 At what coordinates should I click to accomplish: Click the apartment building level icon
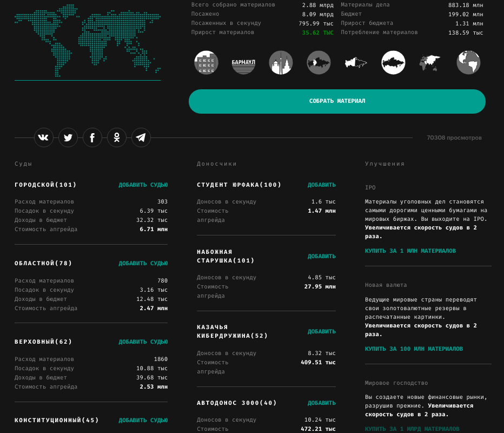click(x=206, y=63)
